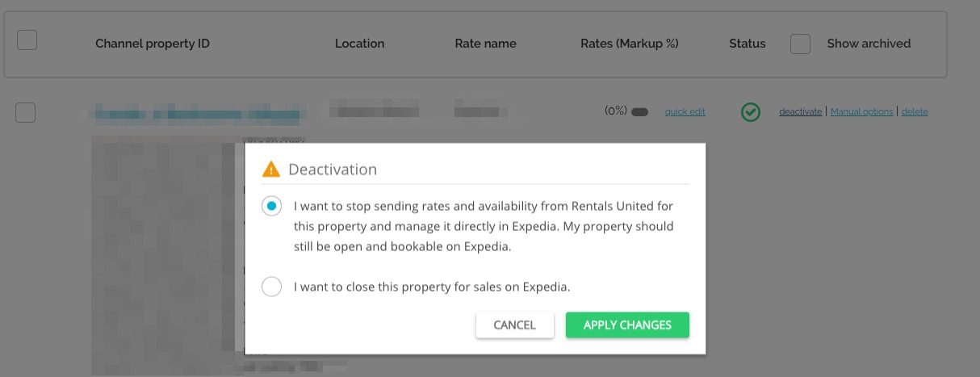Click the Rates (Markup %) column header
Viewport: 980px width, 377px height.
(630, 44)
